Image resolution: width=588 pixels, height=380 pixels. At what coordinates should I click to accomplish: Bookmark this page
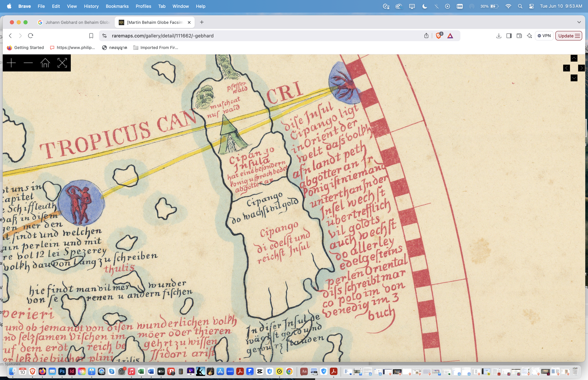[x=91, y=36]
